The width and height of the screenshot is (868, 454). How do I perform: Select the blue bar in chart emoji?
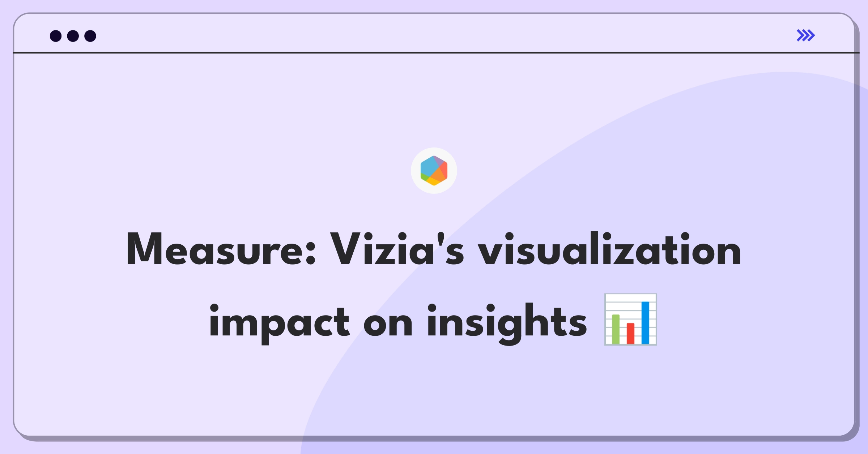[645, 322]
